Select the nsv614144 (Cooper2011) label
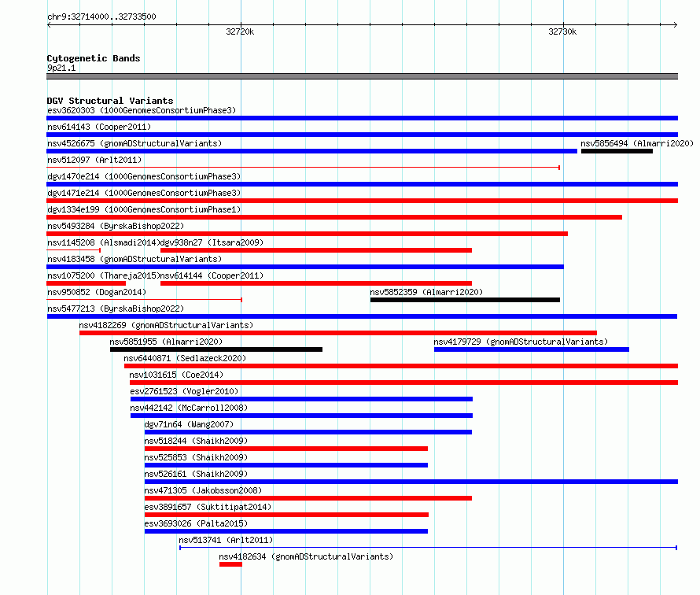The image size is (700, 595). click(x=212, y=275)
